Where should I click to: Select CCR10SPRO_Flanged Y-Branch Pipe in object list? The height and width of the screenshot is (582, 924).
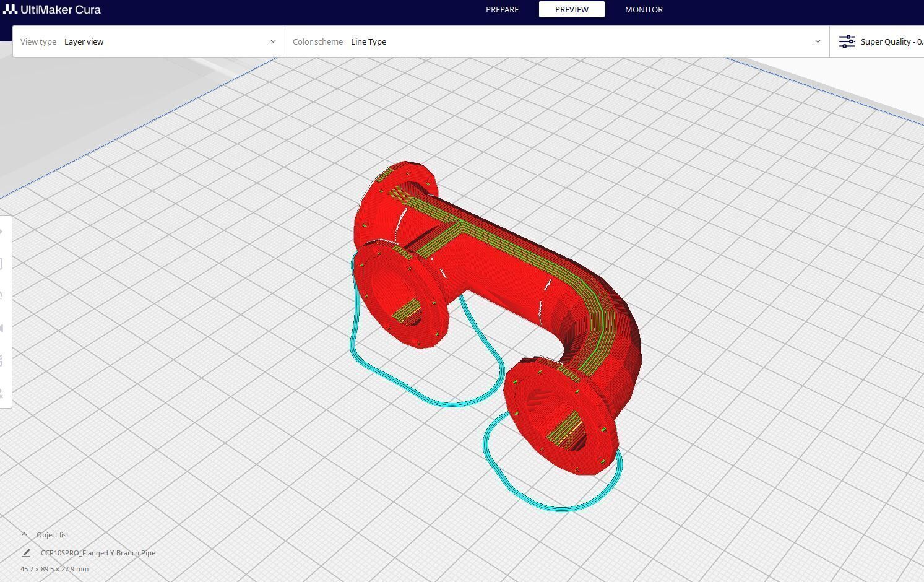click(x=98, y=553)
